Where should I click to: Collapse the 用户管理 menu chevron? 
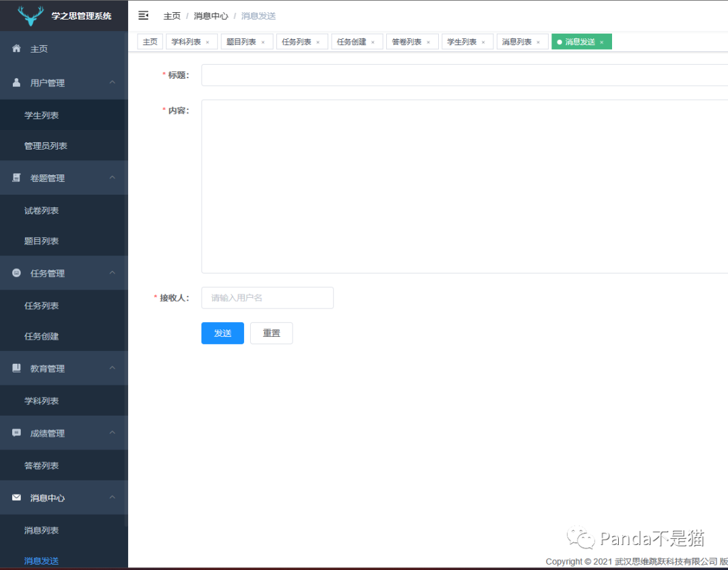(x=113, y=82)
